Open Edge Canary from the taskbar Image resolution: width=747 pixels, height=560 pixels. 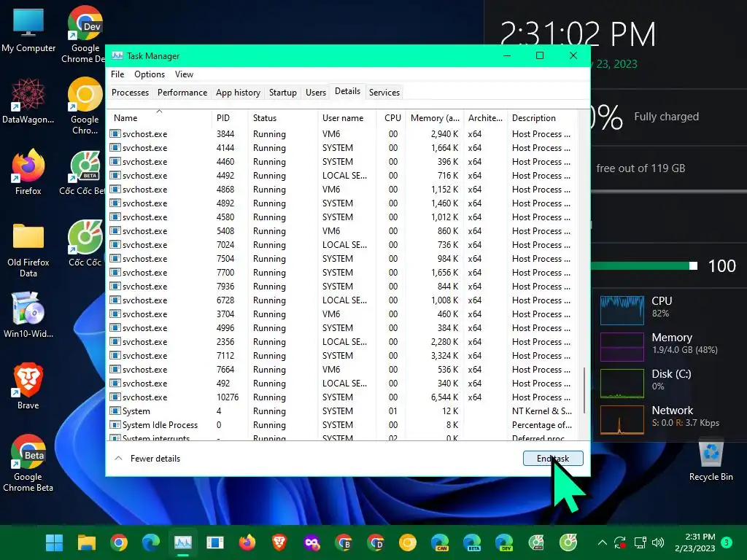440,542
